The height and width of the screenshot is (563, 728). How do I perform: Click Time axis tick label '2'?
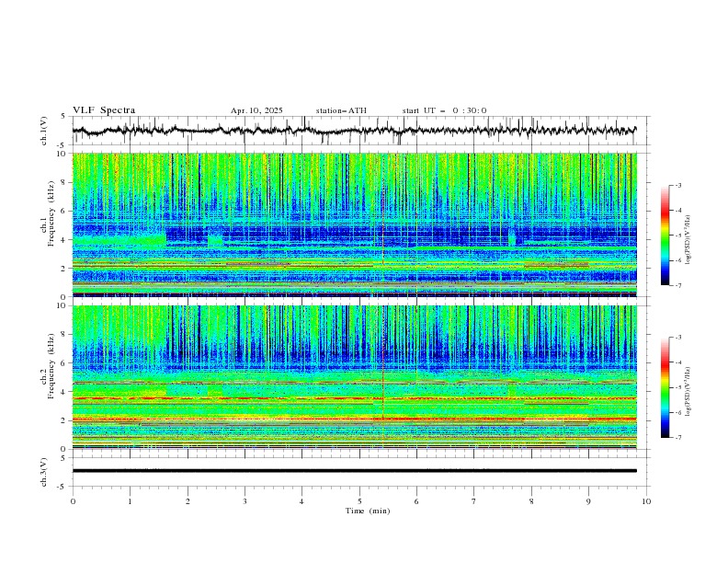click(x=188, y=501)
